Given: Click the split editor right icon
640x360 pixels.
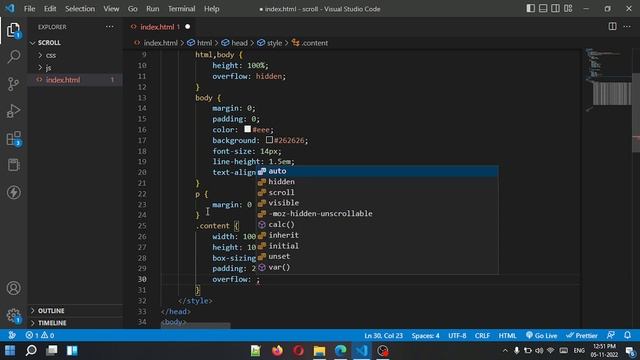Looking at the screenshot, I should click(612, 27).
